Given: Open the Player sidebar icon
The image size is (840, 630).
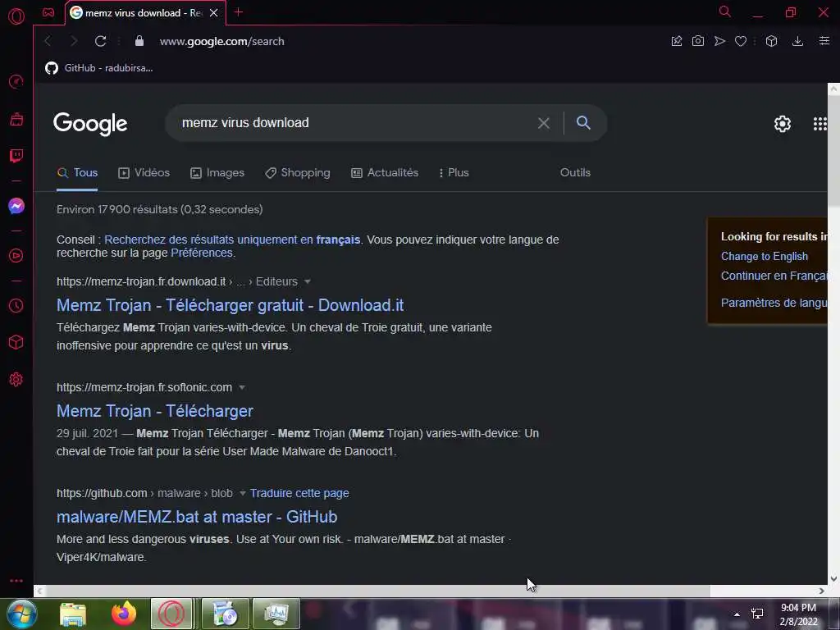Looking at the screenshot, I should click(x=16, y=256).
